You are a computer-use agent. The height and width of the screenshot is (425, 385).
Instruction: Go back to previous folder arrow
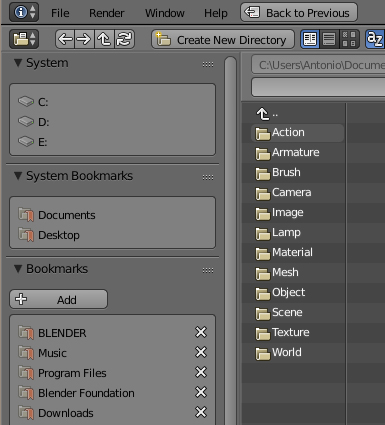point(65,39)
